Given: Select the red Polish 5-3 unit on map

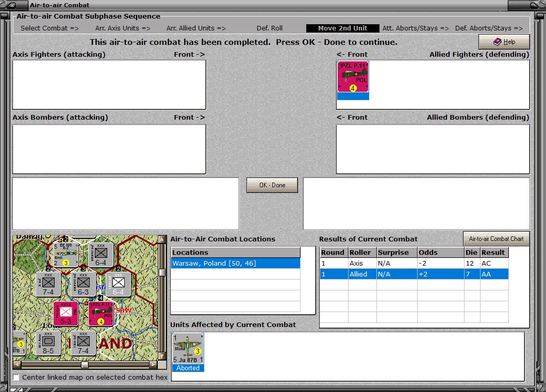Looking at the screenshot, I should pyautogui.click(x=66, y=313).
